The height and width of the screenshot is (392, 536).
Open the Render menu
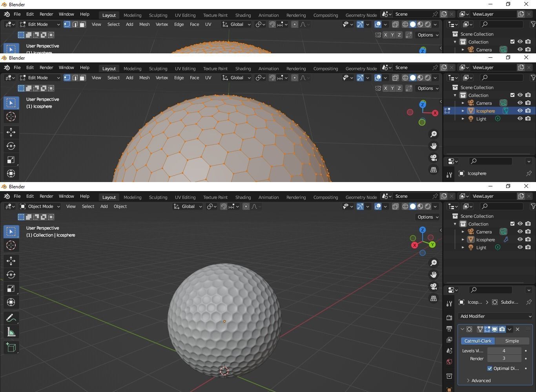pyautogui.click(x=46, y=196)
